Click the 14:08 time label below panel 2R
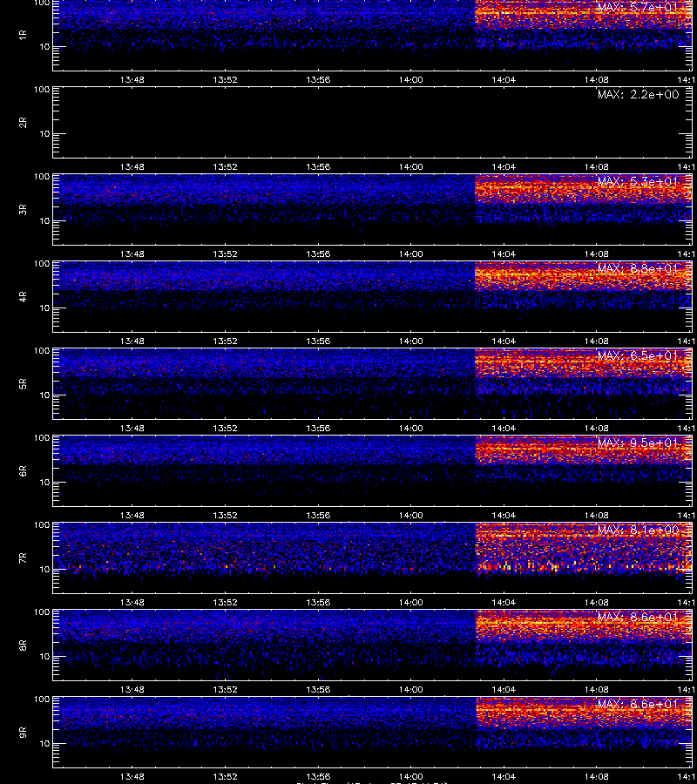 point(597,166)
